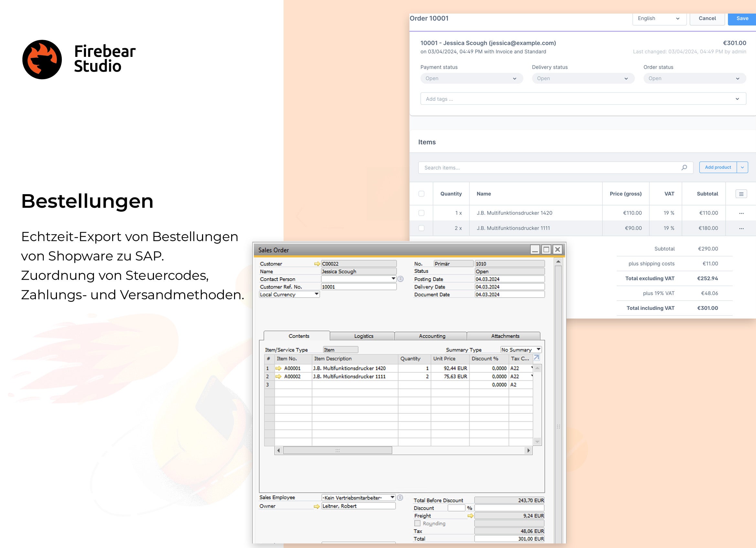The height and width of the screenshot is (548, 756).
Task: Open the Payment status dropdown
Action: (471, 79)
